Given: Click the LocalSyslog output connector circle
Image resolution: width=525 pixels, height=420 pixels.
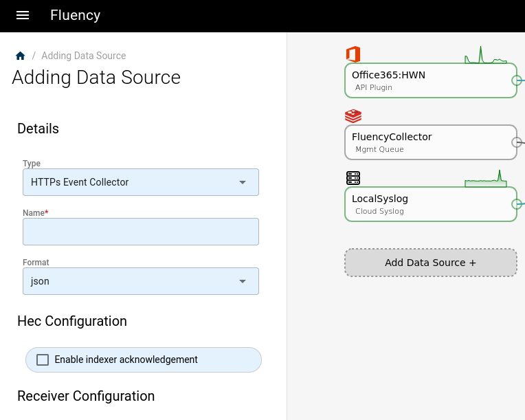Looking at the screenshot, I should tap(517, 204).
